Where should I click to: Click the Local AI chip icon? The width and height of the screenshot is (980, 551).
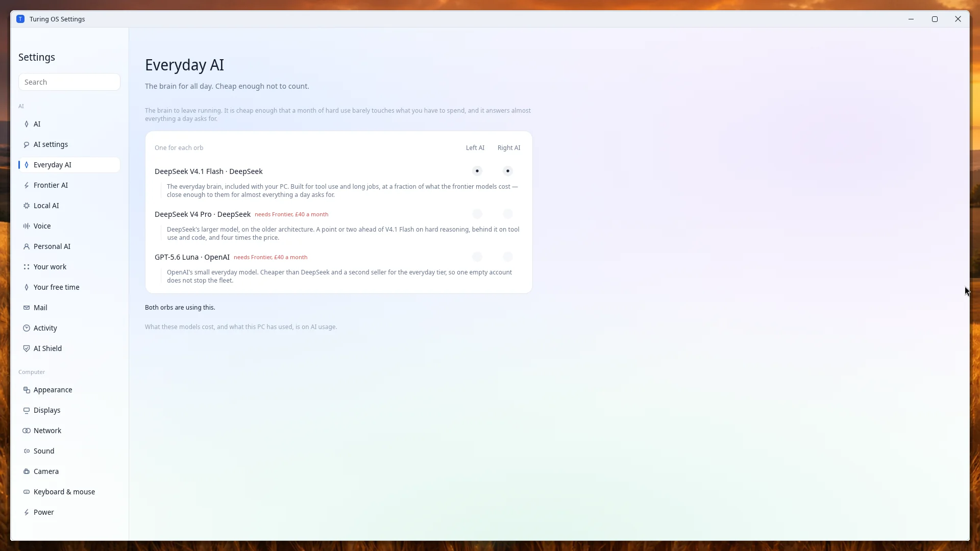tap(27, 206)
